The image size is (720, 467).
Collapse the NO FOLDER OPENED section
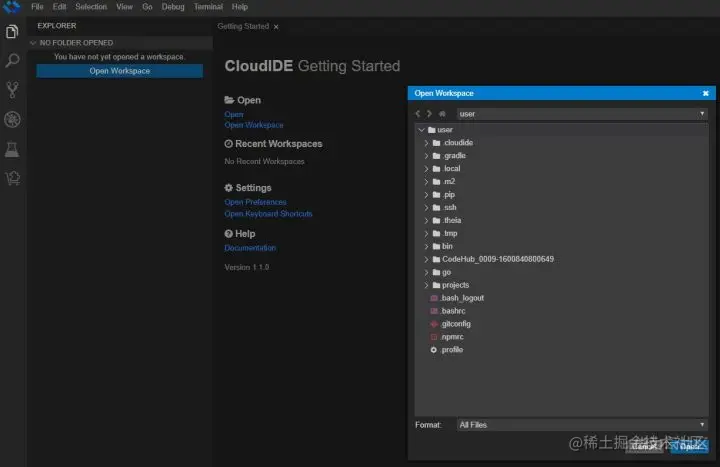click(x=33, y=43)
